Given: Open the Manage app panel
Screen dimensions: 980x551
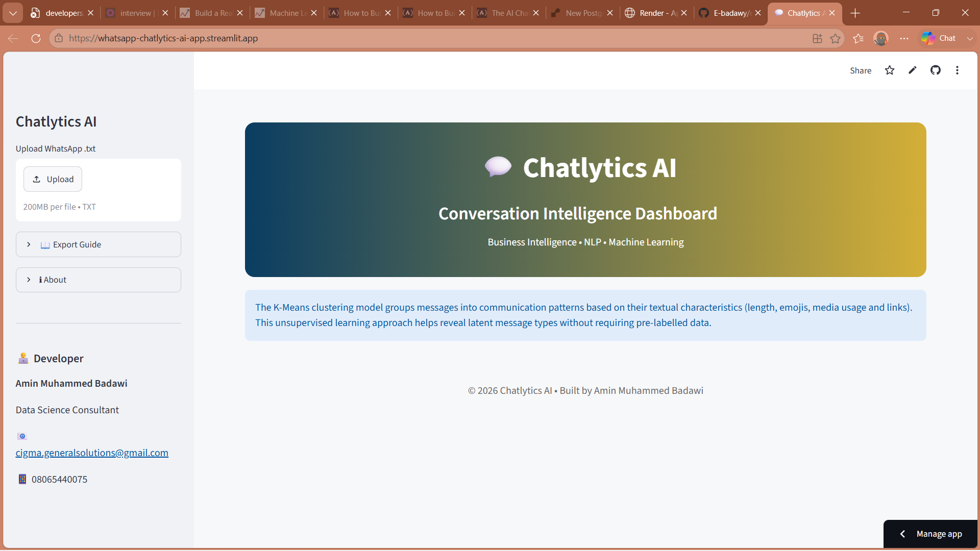Looking at the screenshot, I should 930,534.
